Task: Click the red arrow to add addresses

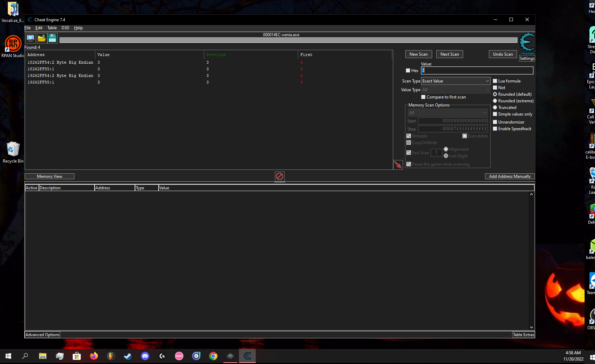Action: coord(398,165)
